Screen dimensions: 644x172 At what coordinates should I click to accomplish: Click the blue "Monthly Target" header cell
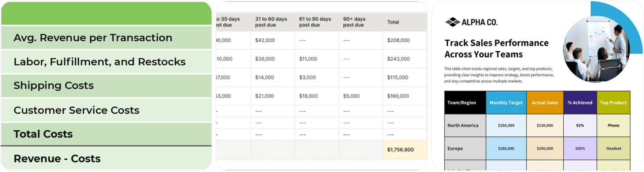pos(506,103)
